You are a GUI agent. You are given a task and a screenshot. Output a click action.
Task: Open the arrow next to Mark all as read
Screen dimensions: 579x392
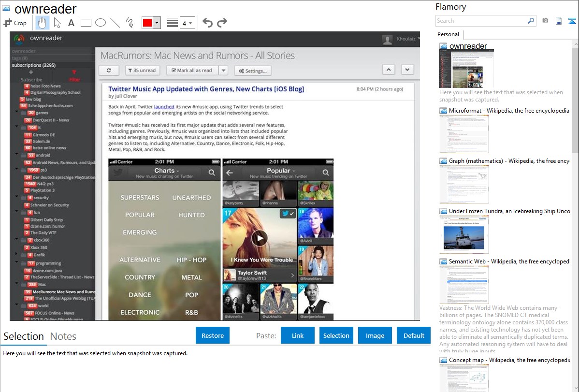pyautogui.click(x=223, y=70)
